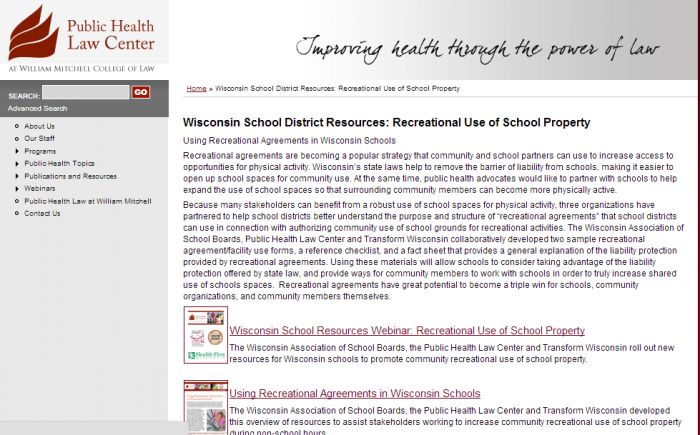Open Publications and Resources menu item
The height and width of the screenshot is (435, 700).
click(x=71, y=176)
